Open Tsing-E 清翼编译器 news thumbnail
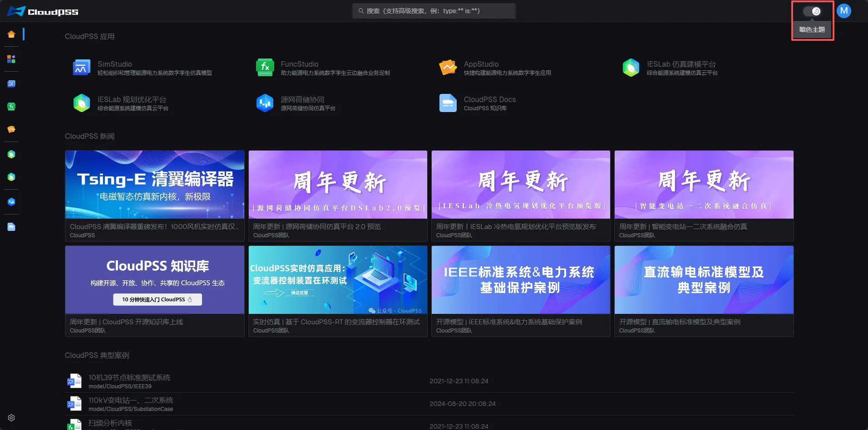 click(155, 185)
